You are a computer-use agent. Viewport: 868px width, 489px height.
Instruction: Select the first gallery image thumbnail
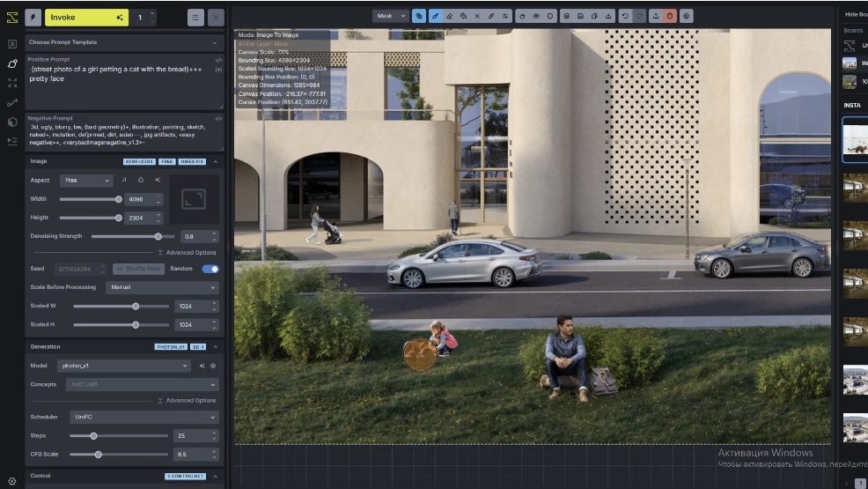(856, 139)
